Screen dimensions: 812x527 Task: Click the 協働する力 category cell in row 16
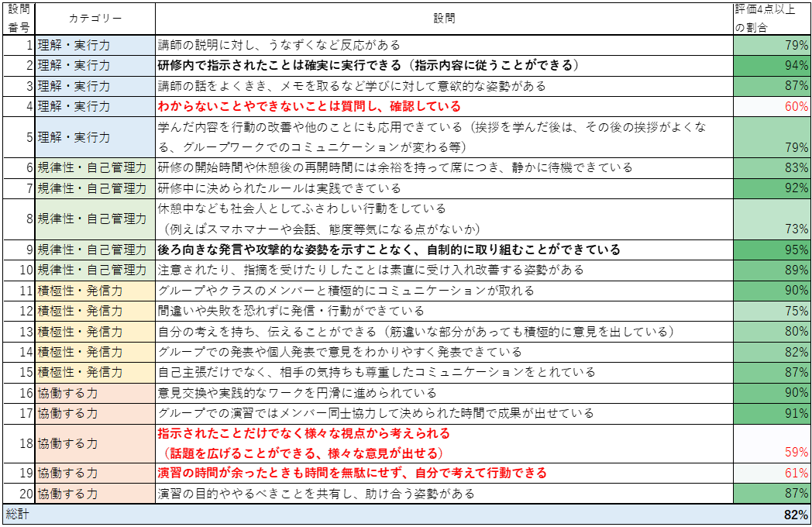pyautogui.click(x=95, y=393)
